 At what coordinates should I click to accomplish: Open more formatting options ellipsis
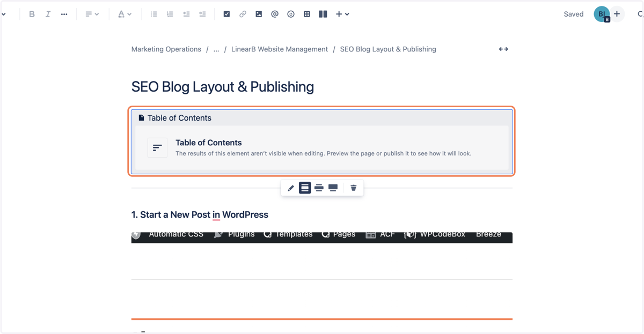[x=64, y=14]
